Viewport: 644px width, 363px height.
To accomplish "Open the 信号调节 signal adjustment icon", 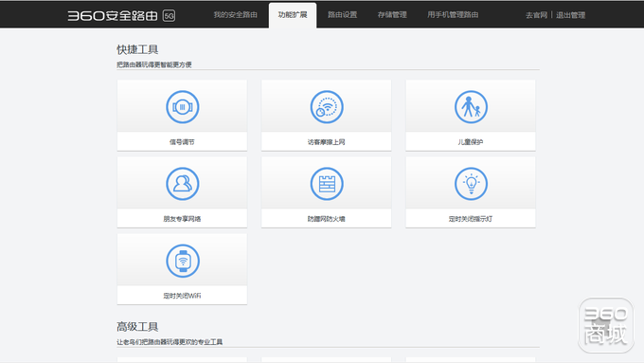I will pos(183,107).
